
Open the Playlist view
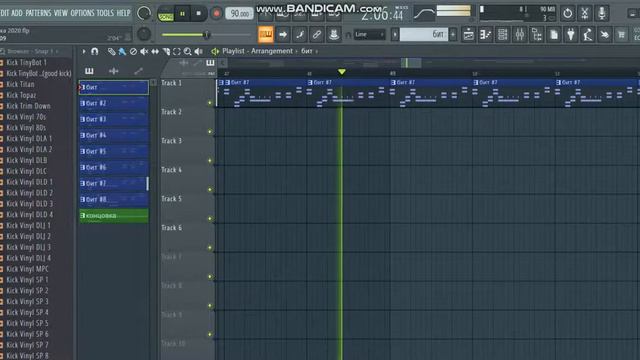(469, 35)
